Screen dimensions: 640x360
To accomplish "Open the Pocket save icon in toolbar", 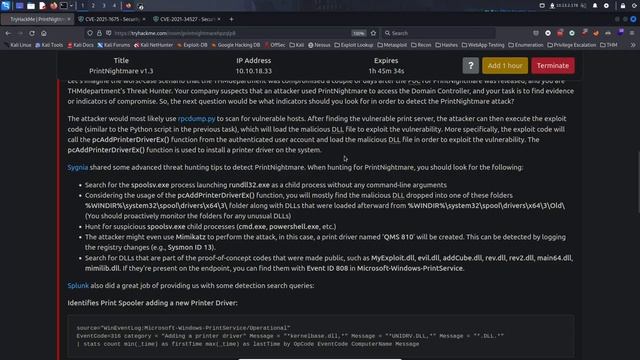I will pyautogui.click(x=536, y=33).
